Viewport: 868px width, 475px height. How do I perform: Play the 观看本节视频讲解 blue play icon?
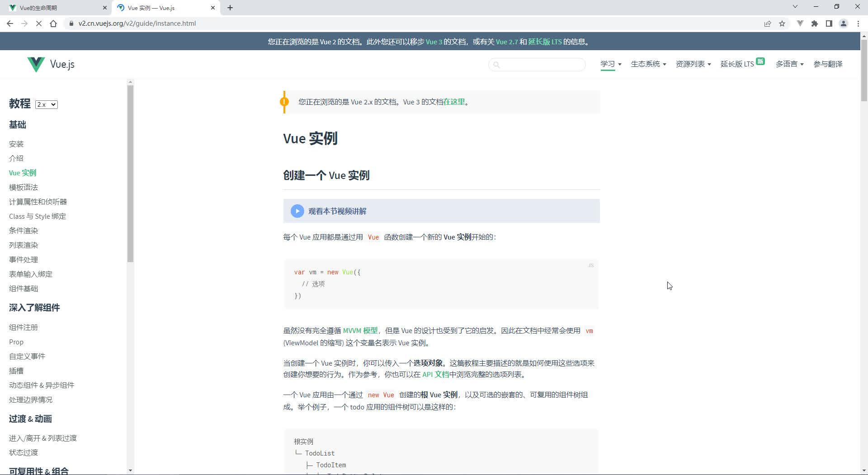click(x=297, y=211)
